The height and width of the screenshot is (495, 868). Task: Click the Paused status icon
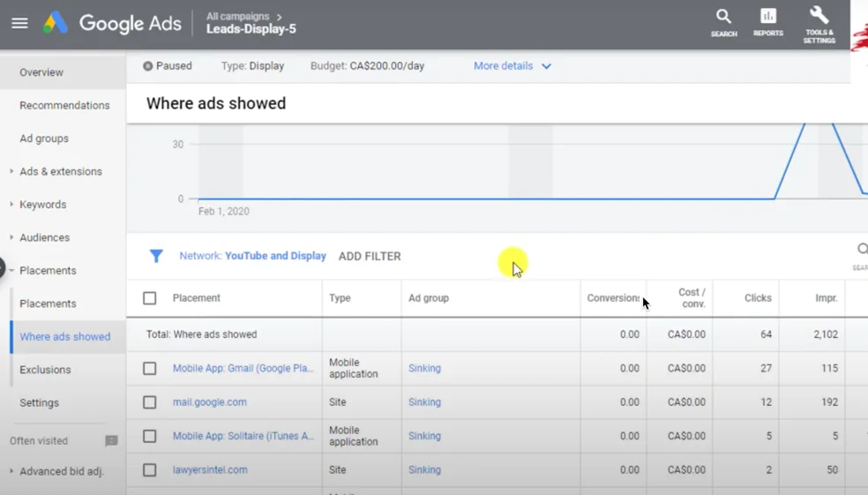coord(148,66)
